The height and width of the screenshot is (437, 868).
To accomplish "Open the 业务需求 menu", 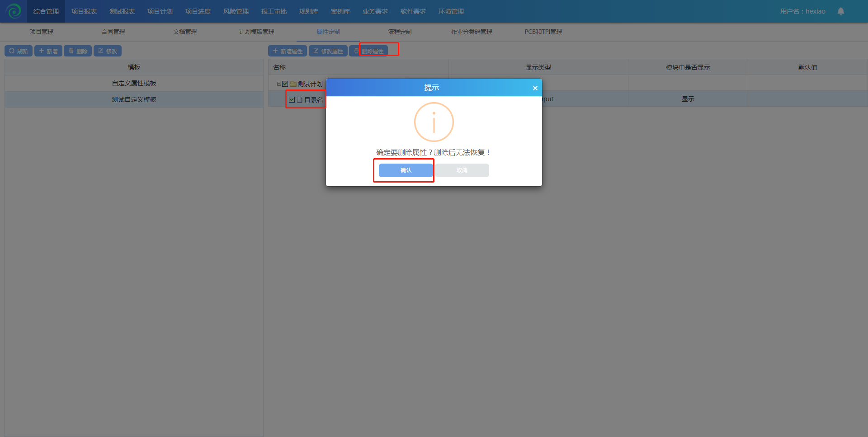I will pos(375,11).
